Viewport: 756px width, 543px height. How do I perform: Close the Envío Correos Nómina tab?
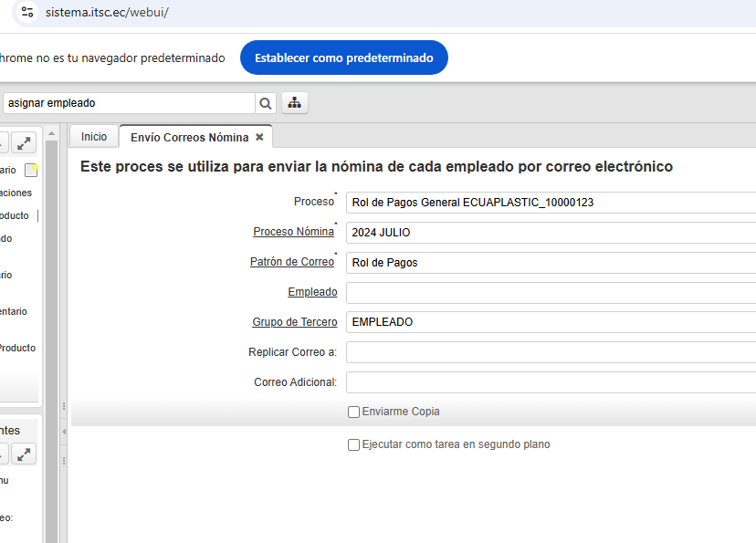(x=259, y=137)
